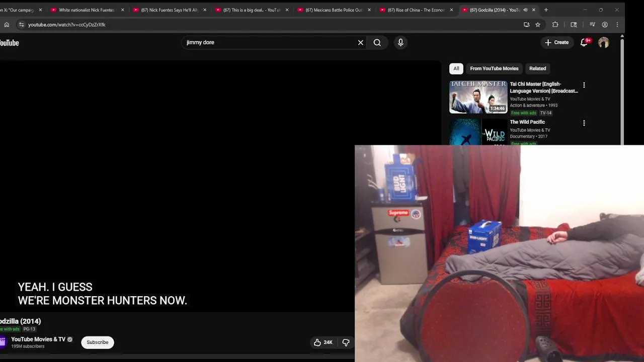Like the video with thumbs up
644x362 pixels.
(x=317, y=342)
